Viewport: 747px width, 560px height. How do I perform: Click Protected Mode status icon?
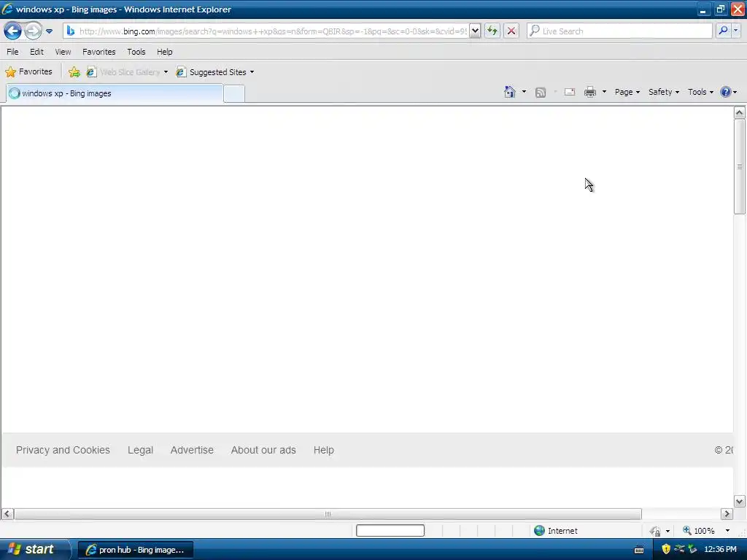coord(656,531)
